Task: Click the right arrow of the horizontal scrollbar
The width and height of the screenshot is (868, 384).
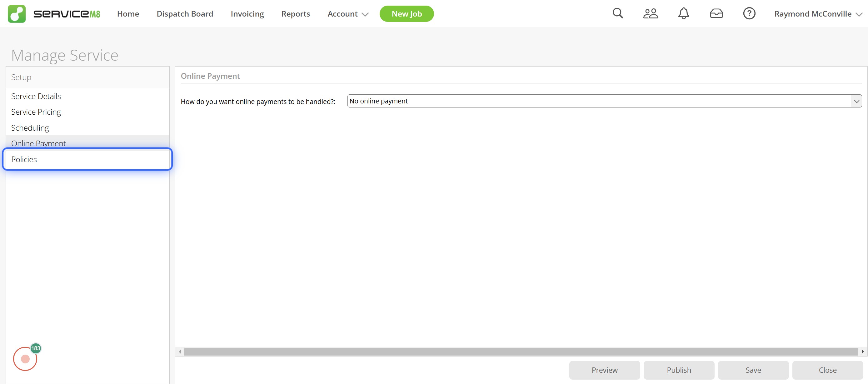Action: pos(862,351)
